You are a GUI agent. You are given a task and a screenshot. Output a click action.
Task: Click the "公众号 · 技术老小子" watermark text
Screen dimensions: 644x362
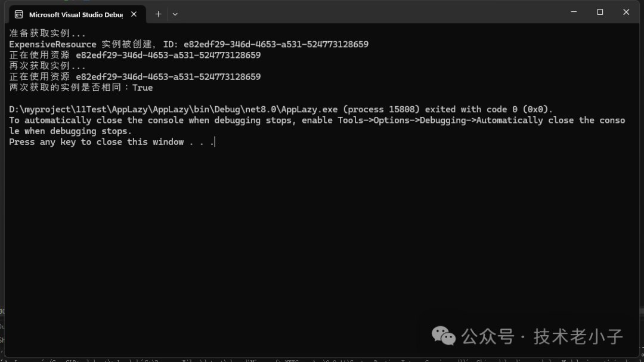[x=543, y=336]
